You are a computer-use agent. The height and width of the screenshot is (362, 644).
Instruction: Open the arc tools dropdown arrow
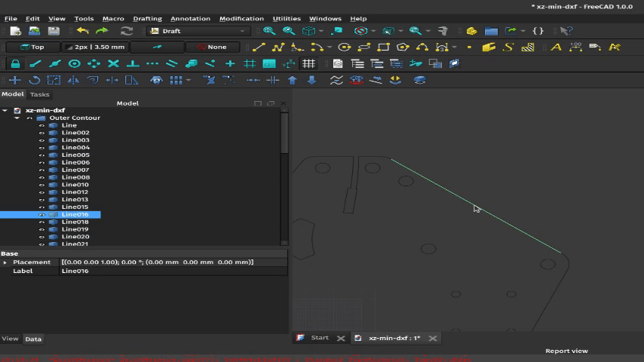330,48
